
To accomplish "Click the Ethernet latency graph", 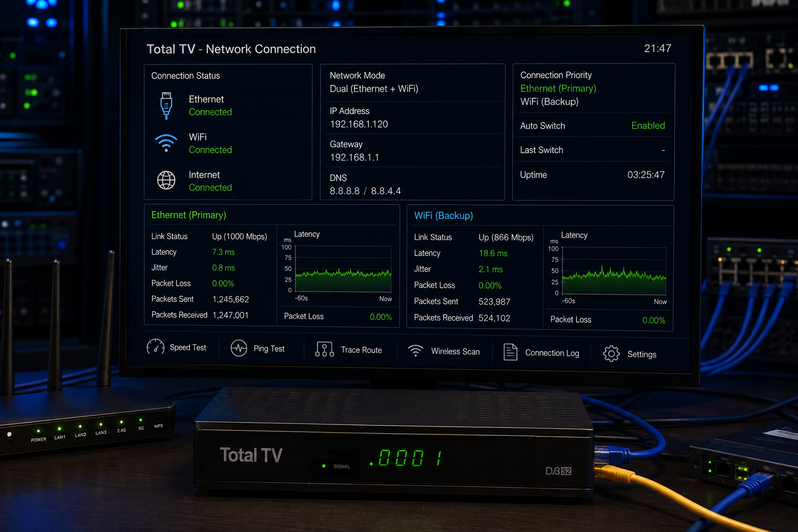I will click(x=343, y=269).
